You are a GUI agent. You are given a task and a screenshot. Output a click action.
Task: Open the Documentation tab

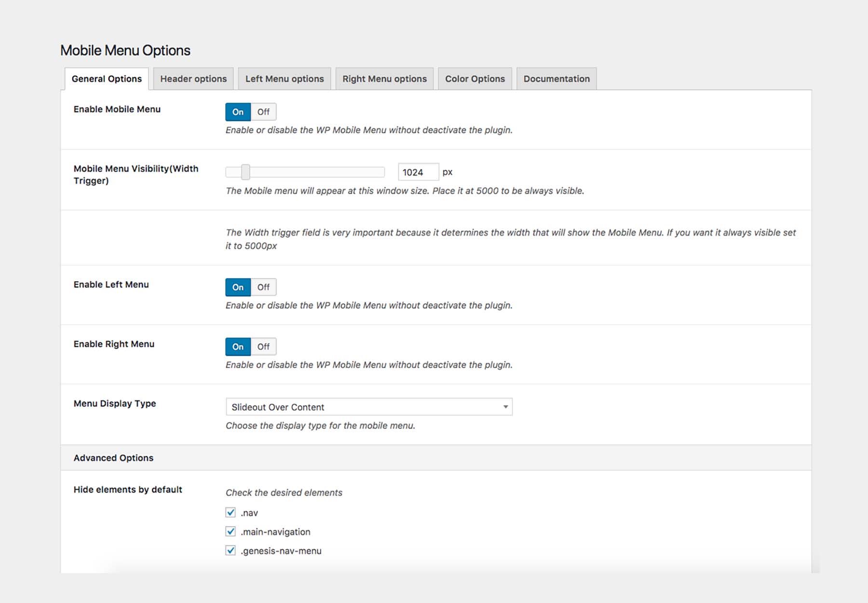556,79
